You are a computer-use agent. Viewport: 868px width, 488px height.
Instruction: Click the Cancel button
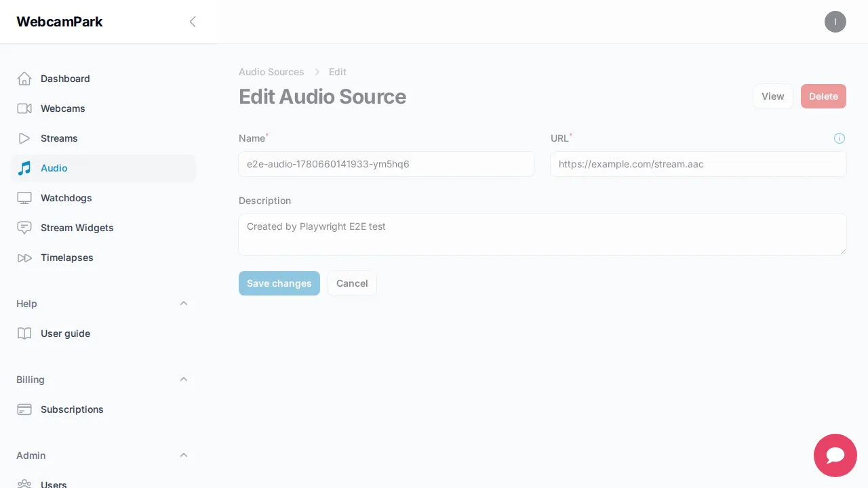(x=352, y=283)
